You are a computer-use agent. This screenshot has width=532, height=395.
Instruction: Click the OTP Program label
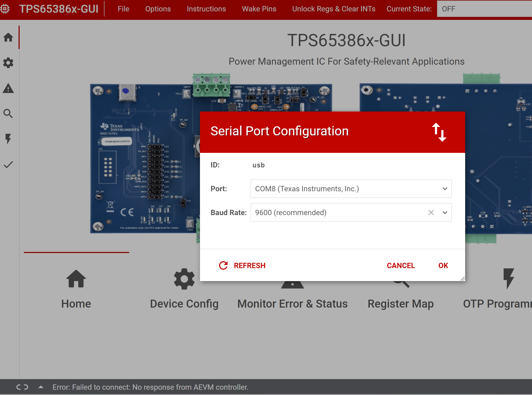pyautogui.click(x=498, y=304)
